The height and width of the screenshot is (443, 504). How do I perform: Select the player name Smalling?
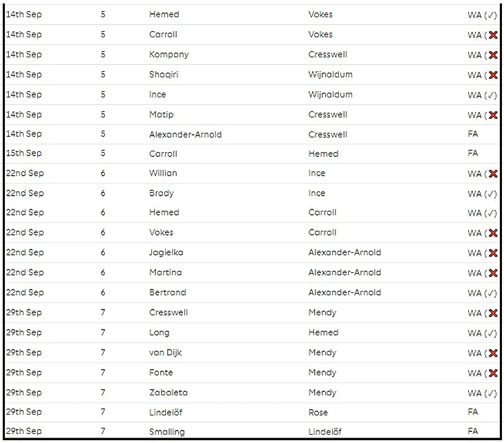coord(166,432)
